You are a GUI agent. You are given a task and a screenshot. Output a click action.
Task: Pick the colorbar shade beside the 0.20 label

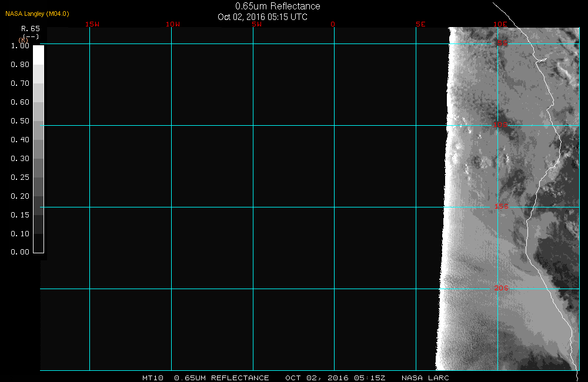(38, 196)
